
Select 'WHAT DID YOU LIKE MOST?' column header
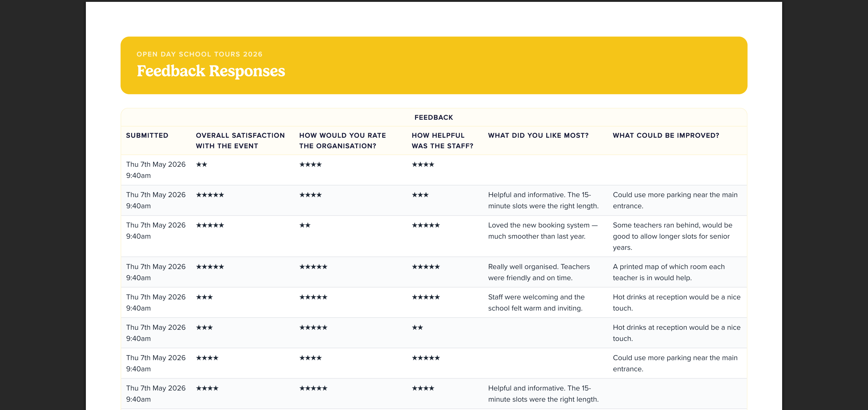(538, 135)
